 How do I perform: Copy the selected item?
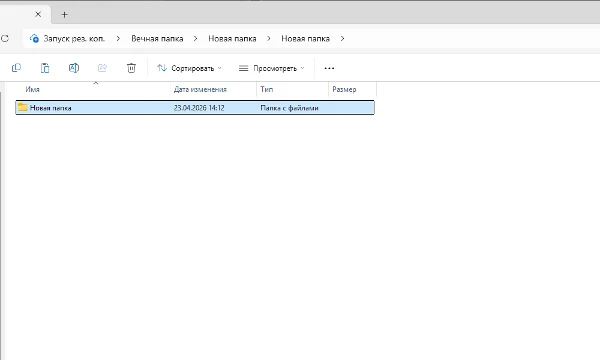click(x=16, y=68)
